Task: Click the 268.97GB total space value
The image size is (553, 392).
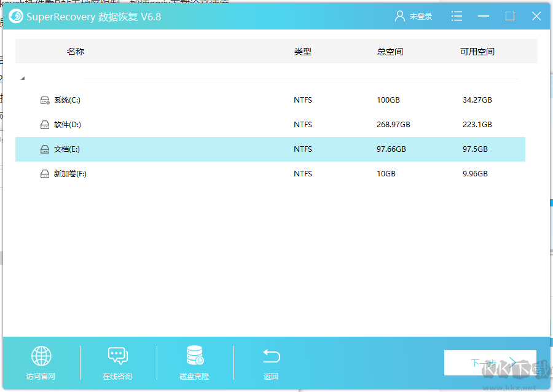Action: [x=393, y=125]
